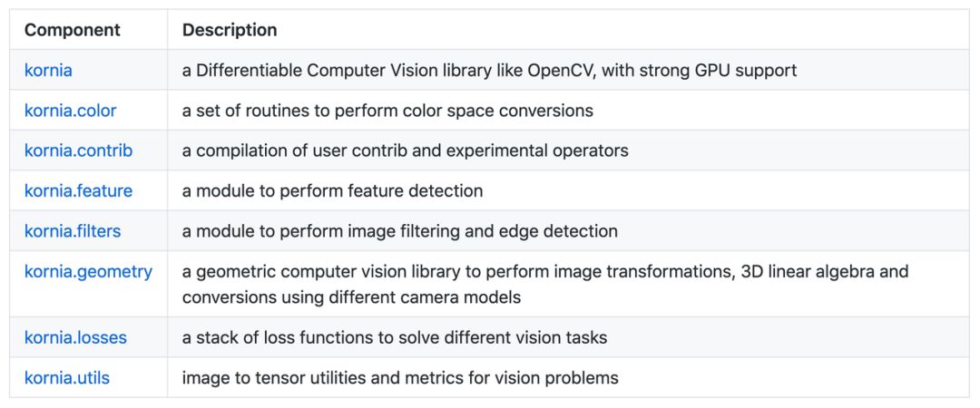Image resolution: width=980 pixels, height=408 pixels.
Task: Select the loss functions description cell
Action: pos(568,337)
